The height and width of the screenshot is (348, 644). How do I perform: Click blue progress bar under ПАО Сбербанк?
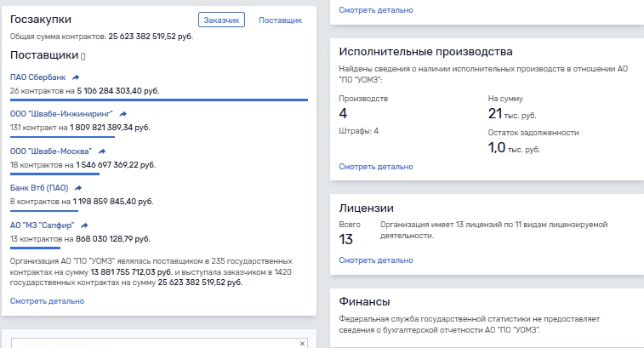point(159,100)
